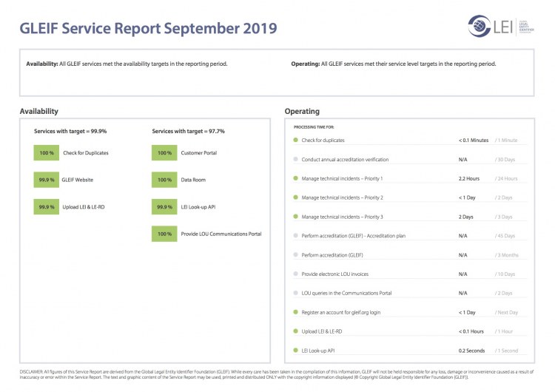Click the GLEIF Service Report September 2019 title
This screenshot has width=555, height=392.
148,29
